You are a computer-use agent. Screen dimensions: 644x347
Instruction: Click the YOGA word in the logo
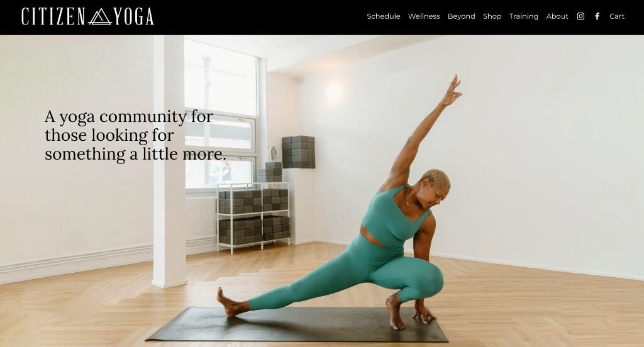133,17
